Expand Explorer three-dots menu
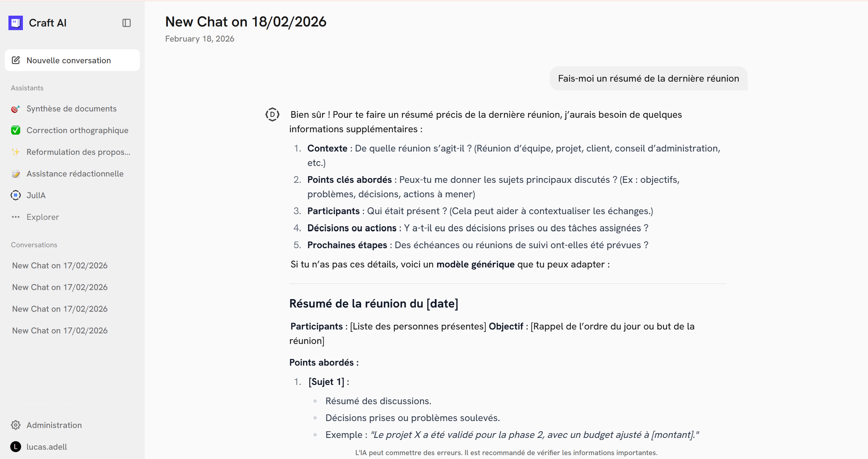This screenshot has height=459, width=868. (x=15, y=217)
